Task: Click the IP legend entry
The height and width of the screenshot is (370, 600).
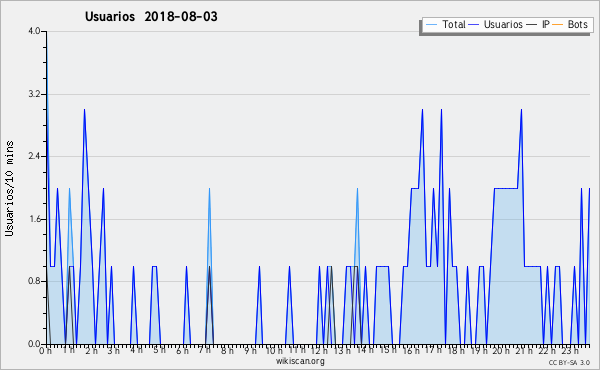Action: point(546,24)
